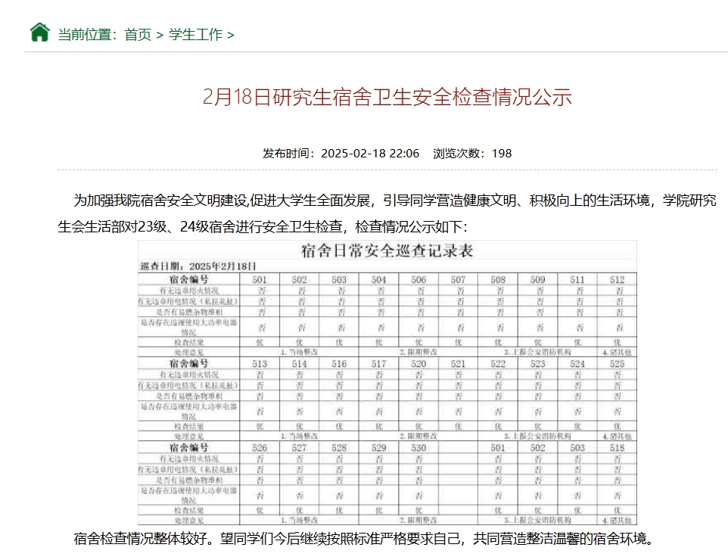Go to 首页 in the breadcrumb

pos(138,35)
